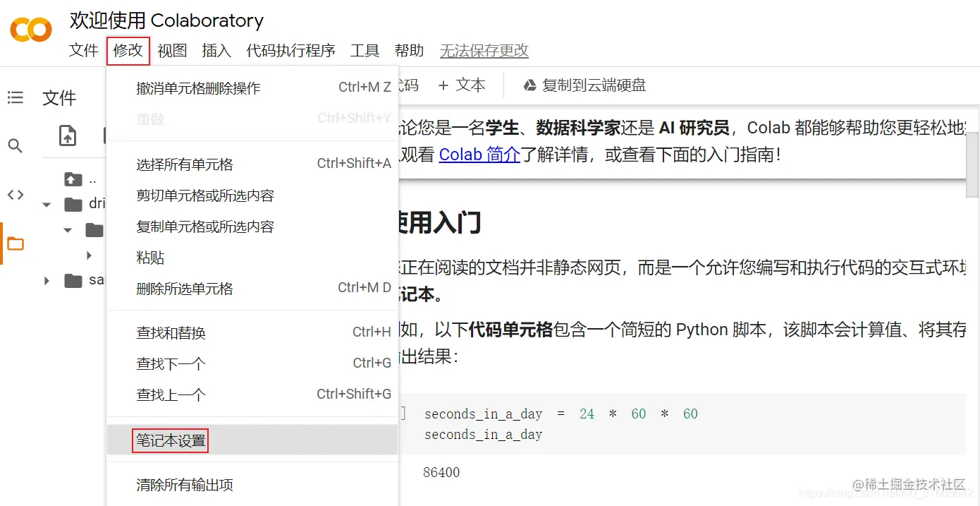The image size is (980, 506).
Task: Open the 插入 menu
Action: click(216, 51)
